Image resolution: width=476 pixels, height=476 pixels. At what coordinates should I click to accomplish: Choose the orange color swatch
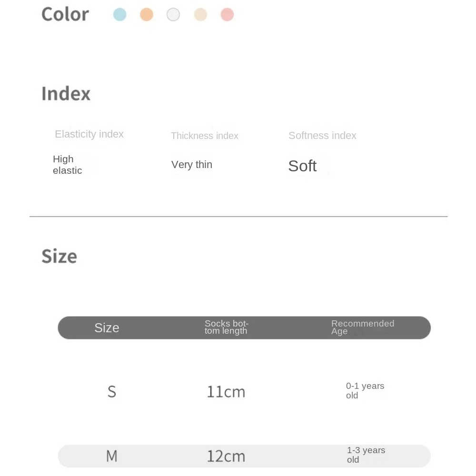(x=147, y=15)
